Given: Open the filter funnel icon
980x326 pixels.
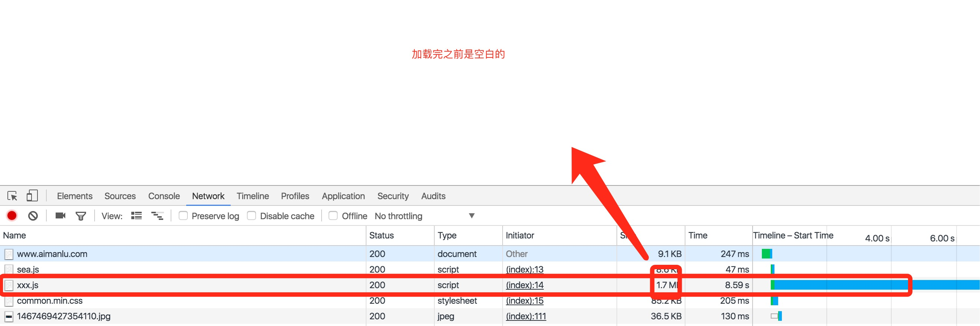Looking at the screenshot, I should pos(80,216).
